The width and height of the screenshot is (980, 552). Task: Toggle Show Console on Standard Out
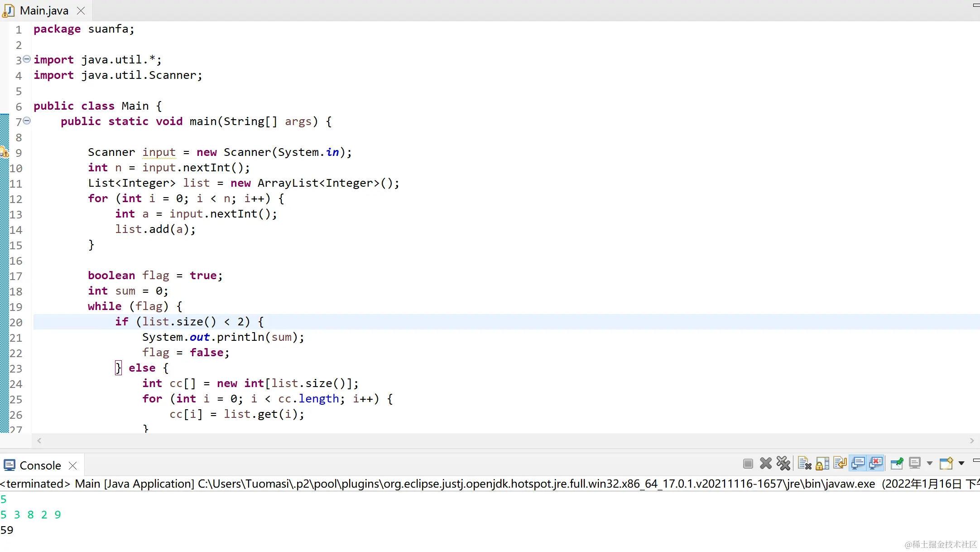(x=858, y=464)
